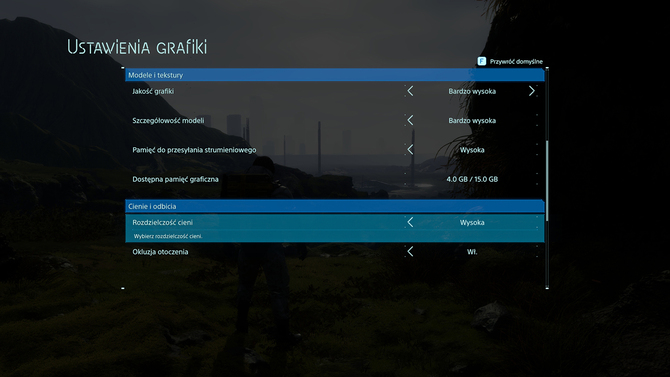This screenshot has height=377, width=670.
Task: Click the Przywróć domyślne text
Action: (x=516, y=62)
